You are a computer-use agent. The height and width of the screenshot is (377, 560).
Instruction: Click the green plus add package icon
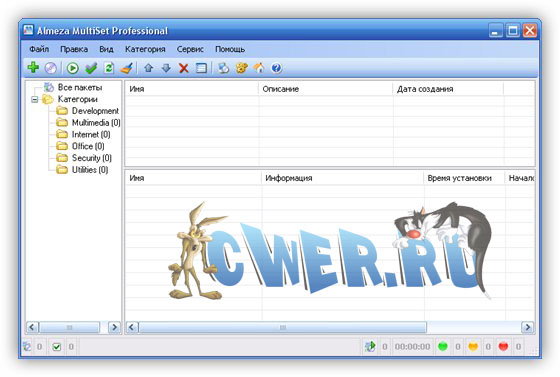[33, 67]
